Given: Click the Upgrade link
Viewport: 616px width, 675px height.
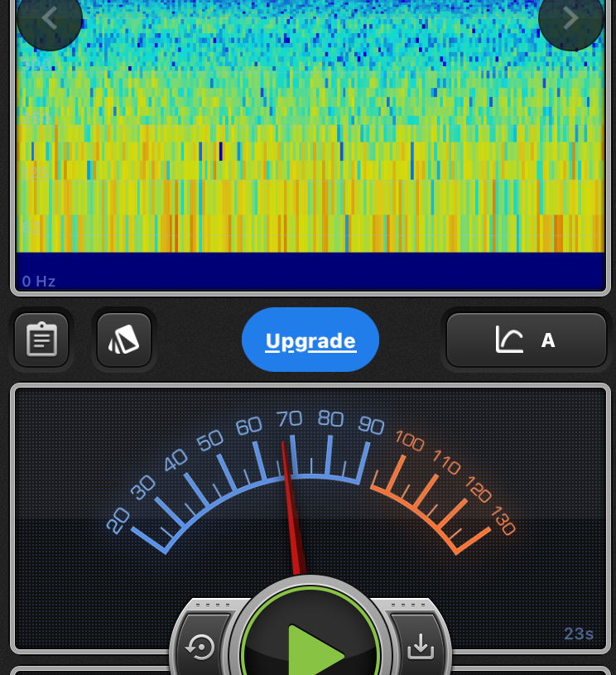Looking at the screenshot, I should 310,340.
